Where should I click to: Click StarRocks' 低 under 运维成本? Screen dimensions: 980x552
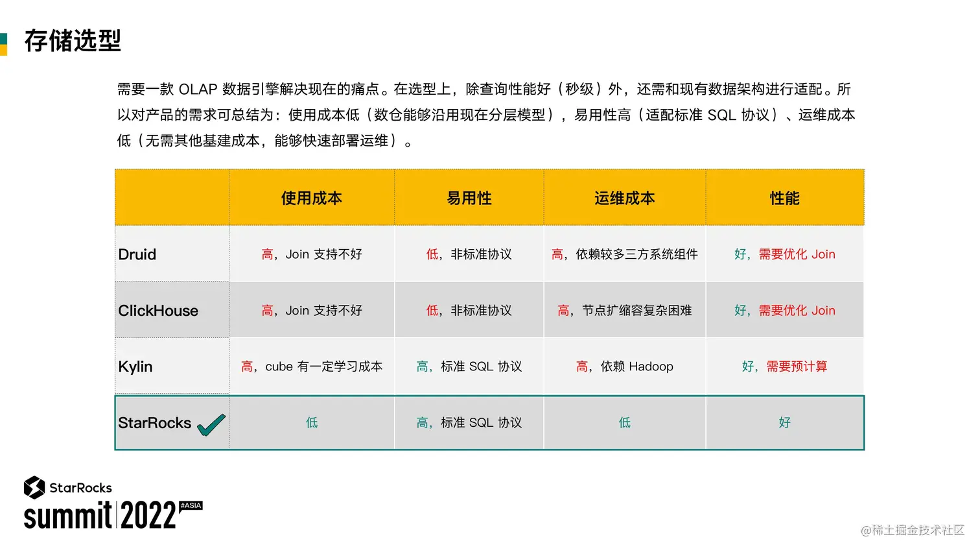coord(625,423)
